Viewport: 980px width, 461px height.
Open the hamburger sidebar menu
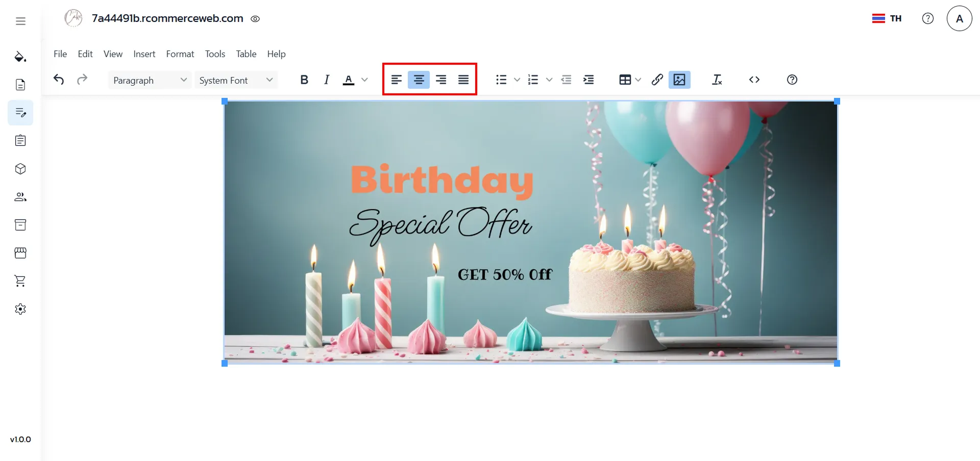point(20,21)
